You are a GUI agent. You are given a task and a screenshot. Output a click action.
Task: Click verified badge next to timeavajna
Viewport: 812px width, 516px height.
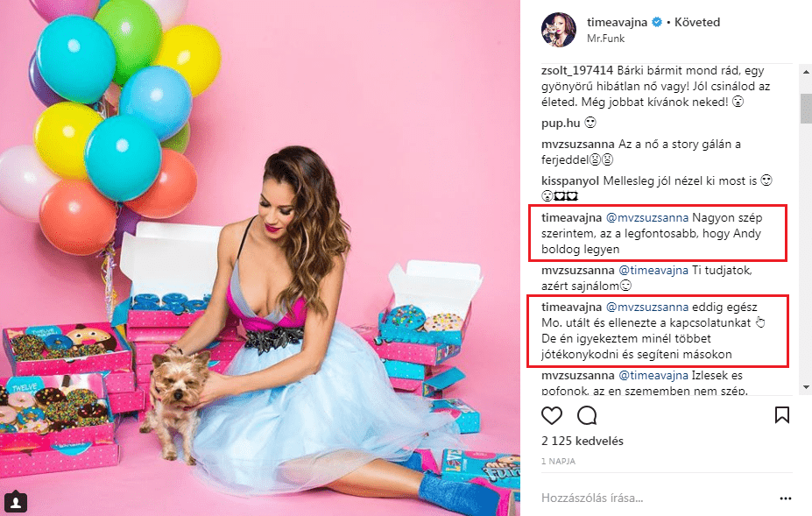pos(657,22)
